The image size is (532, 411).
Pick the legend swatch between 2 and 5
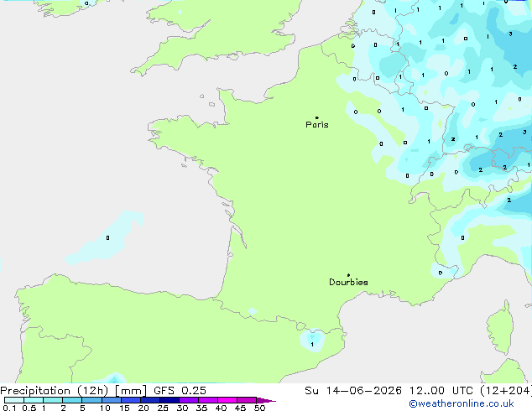72,400
